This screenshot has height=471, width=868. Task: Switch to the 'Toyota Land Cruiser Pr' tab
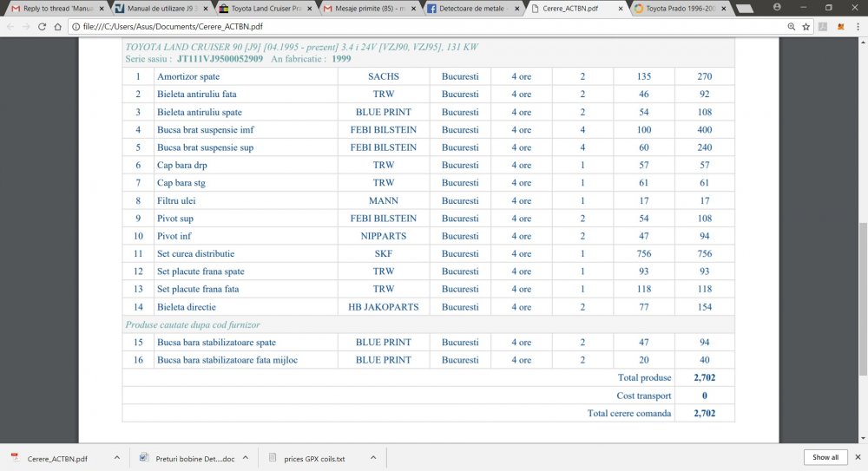click(264, 9)
